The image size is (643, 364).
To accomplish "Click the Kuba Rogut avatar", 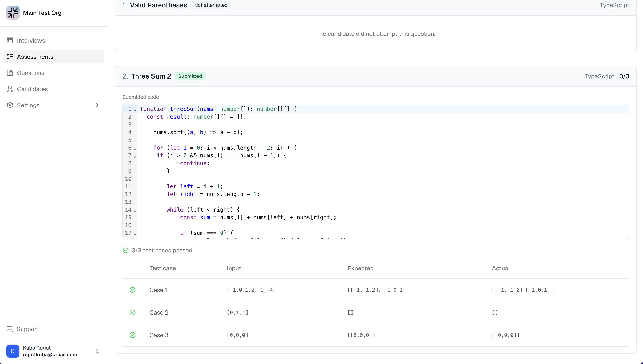I will click(13, 351).
